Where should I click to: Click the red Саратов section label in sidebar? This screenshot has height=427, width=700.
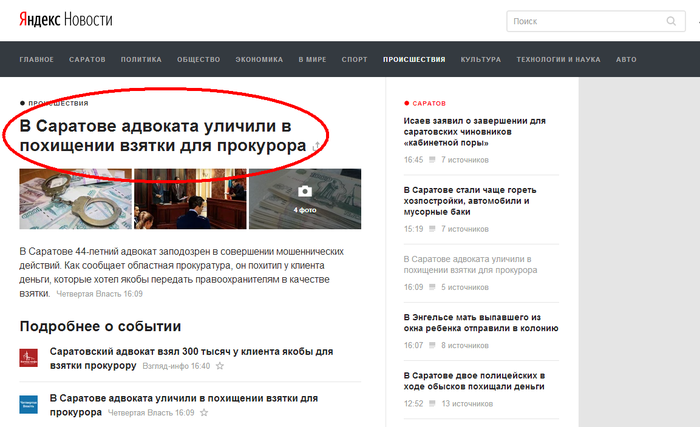pyautogui.click(x=429, y=103)
